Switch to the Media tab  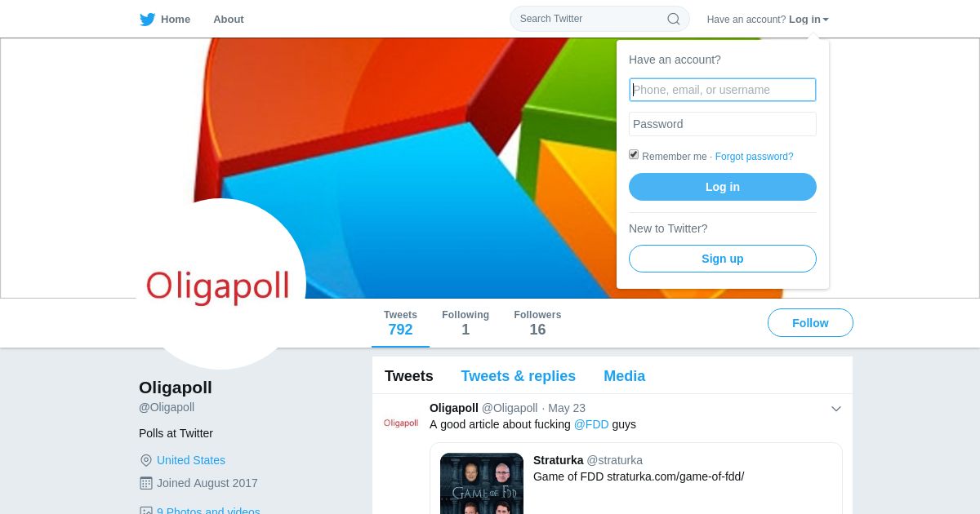(x=624, y=376)
